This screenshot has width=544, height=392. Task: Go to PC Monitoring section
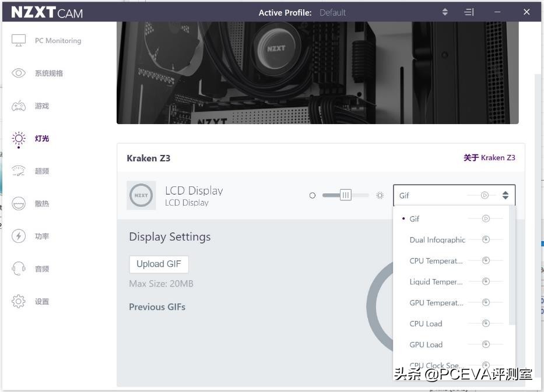(x=58, y=41)
